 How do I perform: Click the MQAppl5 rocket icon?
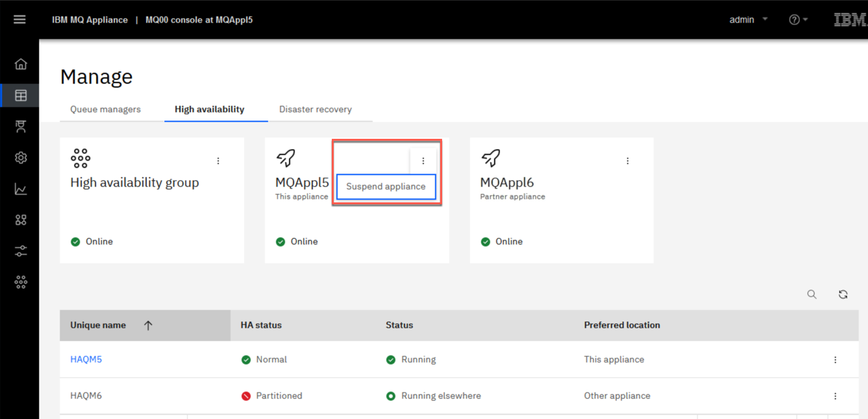pyautogui.click(x=286, y=158)
